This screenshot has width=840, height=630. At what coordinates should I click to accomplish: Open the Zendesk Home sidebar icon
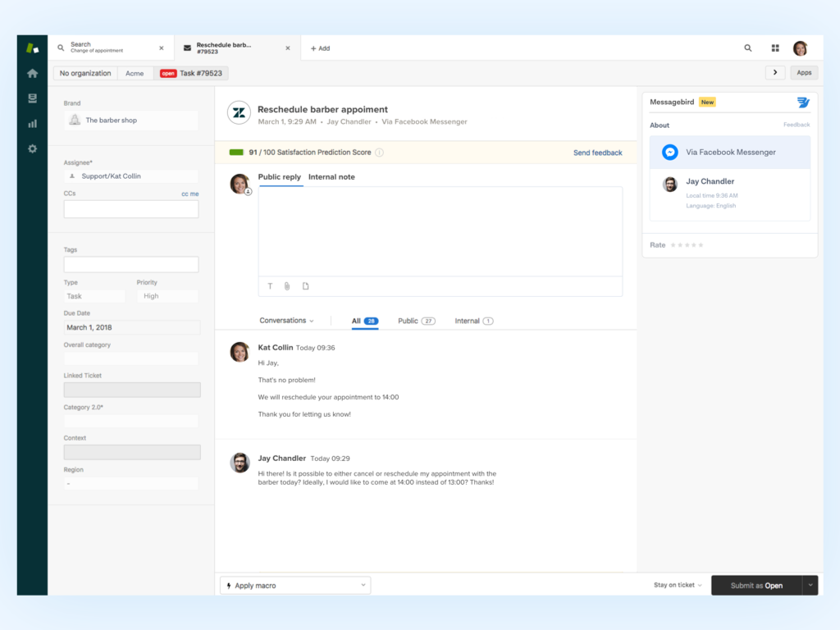coord(31,73)
